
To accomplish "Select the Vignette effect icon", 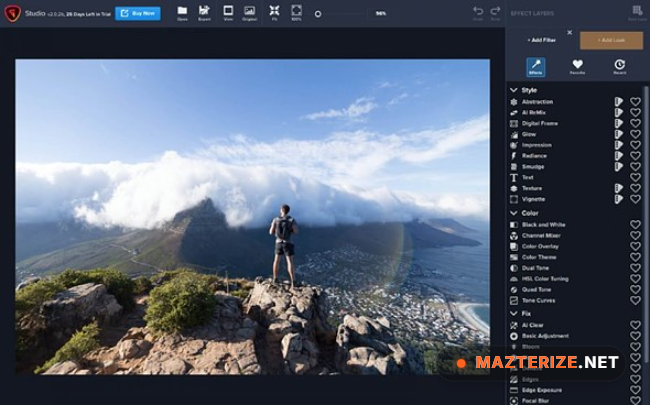I will 514,199.
